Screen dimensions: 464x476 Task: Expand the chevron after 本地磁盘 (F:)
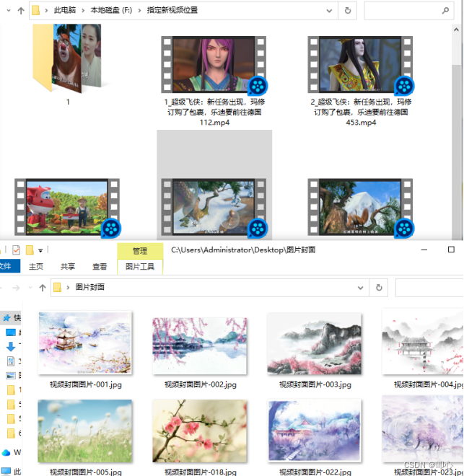click(139, 11)
